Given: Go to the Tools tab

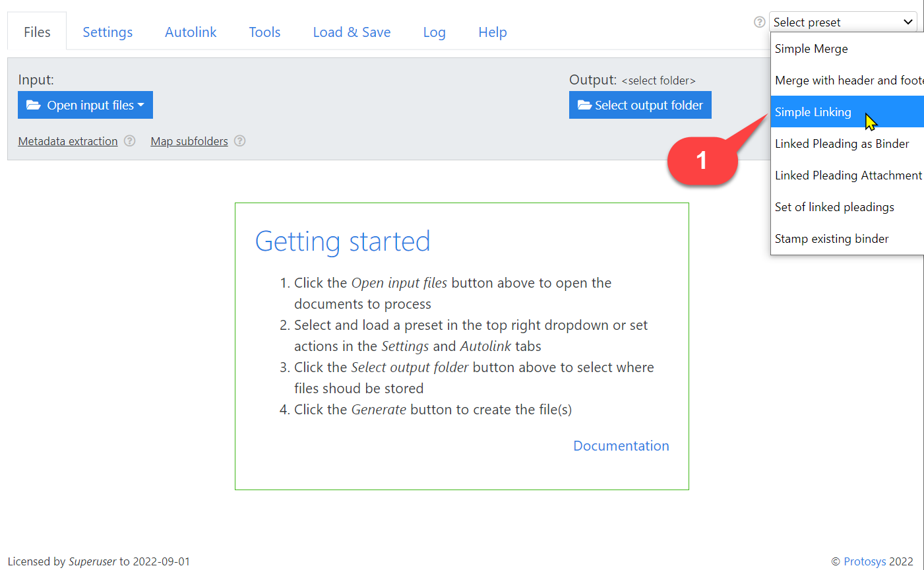Looking at the screenshot, I should click(264, 32).
